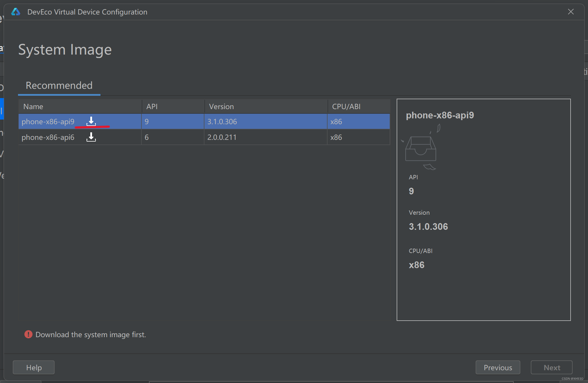
Task: Click the red error warning icon
Action: (28, 335)
